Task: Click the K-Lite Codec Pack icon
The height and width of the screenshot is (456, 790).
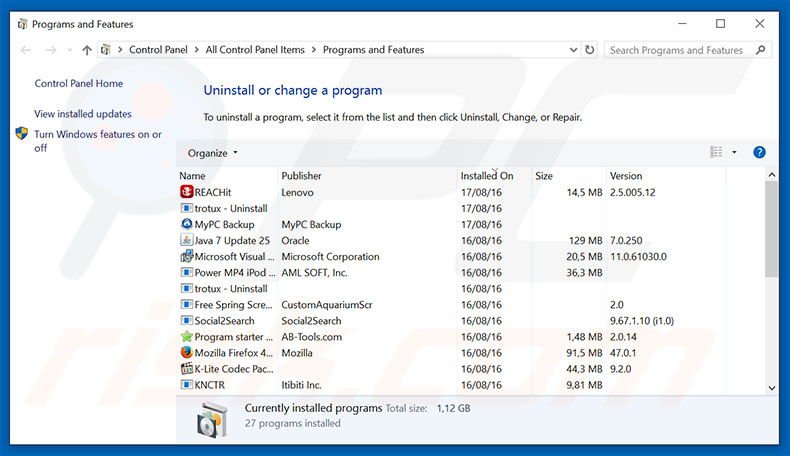Action: pyautogui.click(x=186, y=369)
